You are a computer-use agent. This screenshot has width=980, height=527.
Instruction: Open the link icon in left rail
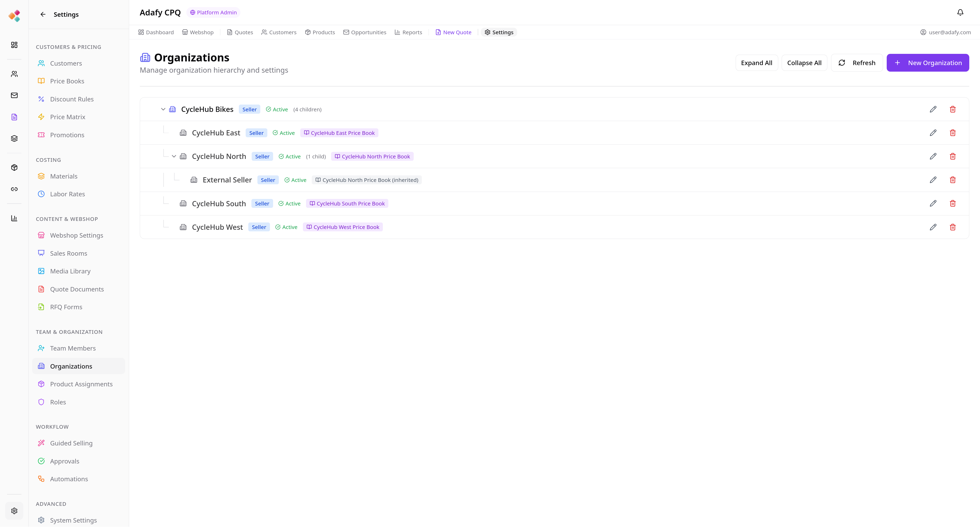pyautogui.click(x=14, y=189)
